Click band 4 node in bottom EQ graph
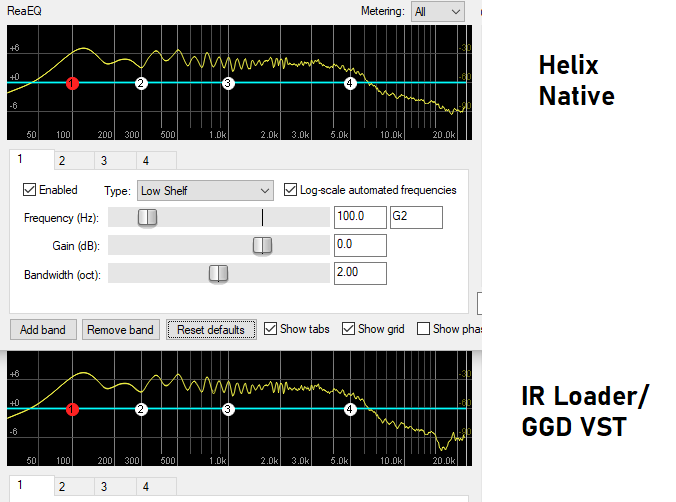The height and width of the screenshot is (502, 676). tap(349, 409)
